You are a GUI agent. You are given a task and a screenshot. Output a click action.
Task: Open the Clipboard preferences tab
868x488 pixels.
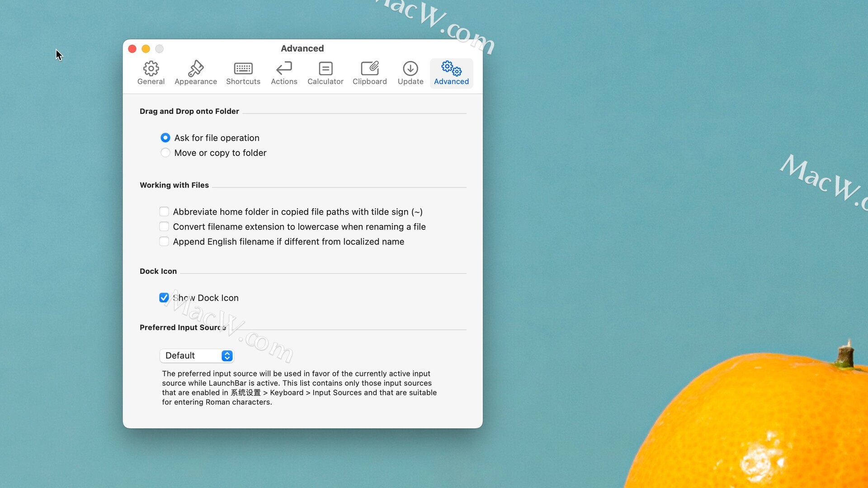[370, 73]
